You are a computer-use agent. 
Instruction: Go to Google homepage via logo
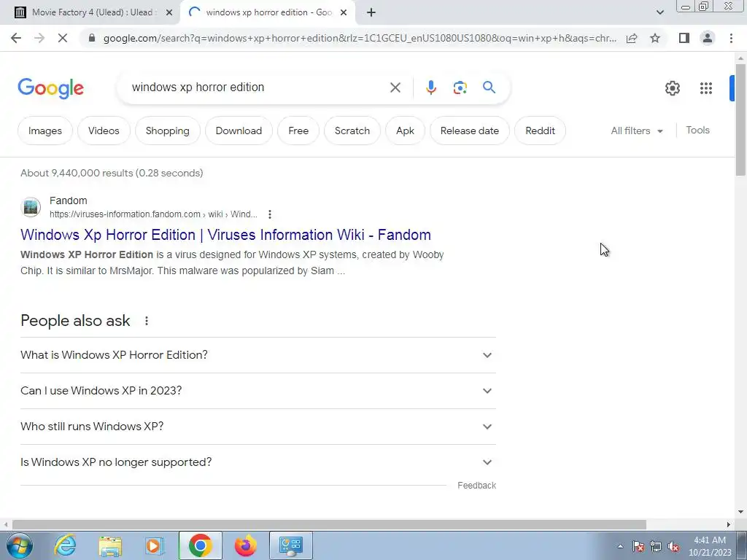pos(51,88)
